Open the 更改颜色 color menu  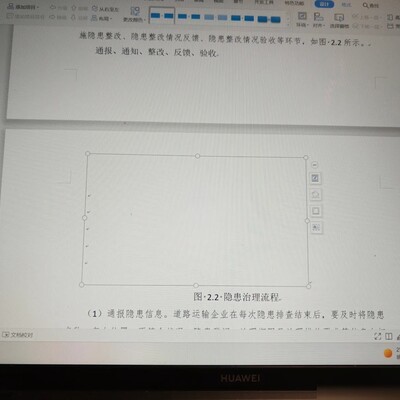tap(134, 15)
